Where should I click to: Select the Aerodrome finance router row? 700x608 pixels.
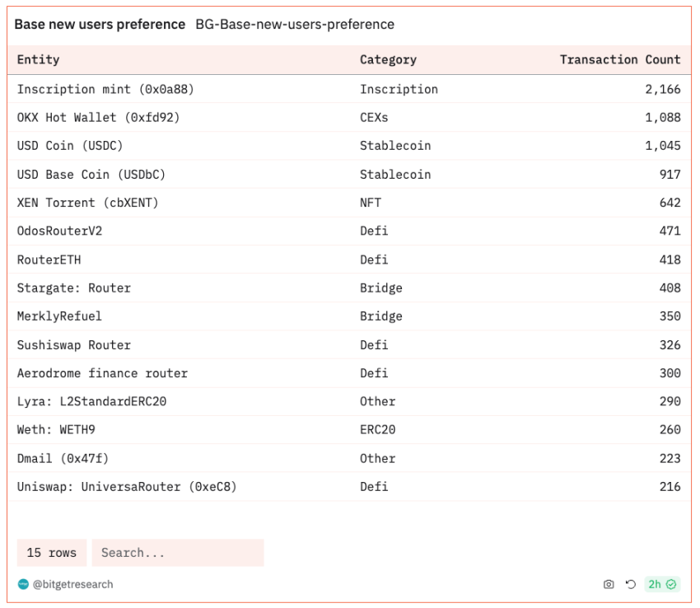(x=102, y=373)
